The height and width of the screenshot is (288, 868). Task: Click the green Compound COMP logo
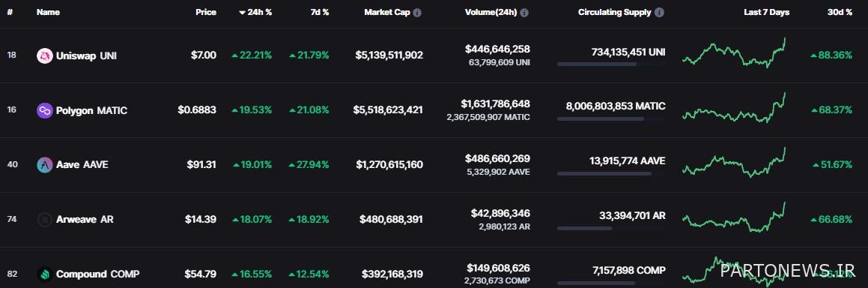[x=44, y=274]
